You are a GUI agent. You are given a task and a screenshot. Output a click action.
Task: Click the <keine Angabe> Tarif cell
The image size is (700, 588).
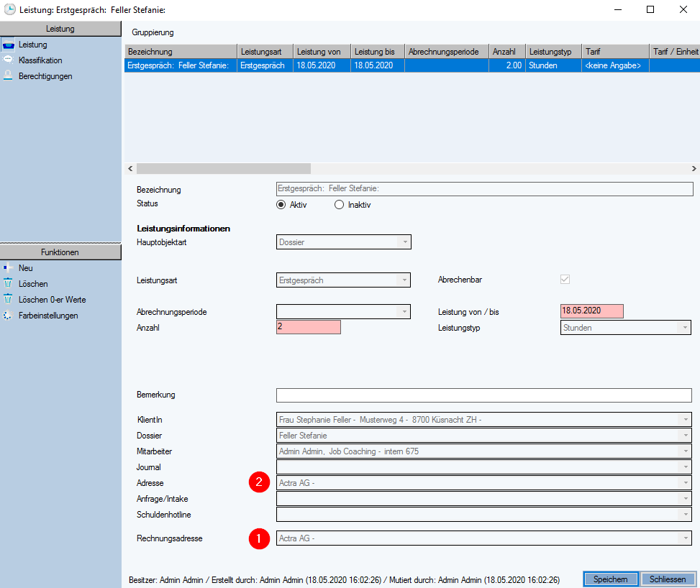click(x=616, y=65)
